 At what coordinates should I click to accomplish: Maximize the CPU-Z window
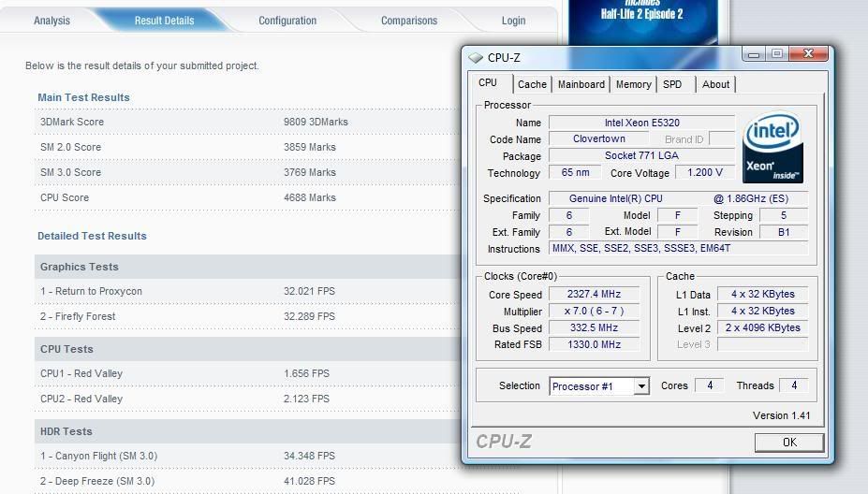(777, 53)
